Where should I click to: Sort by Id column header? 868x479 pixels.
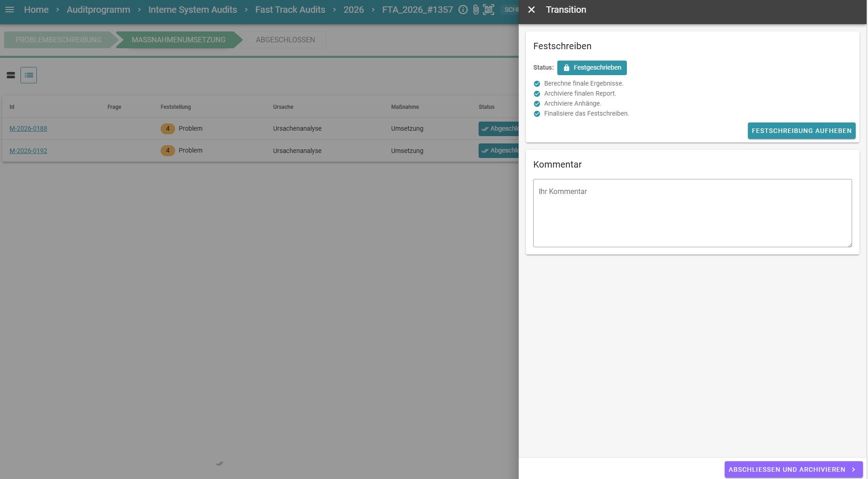[12, 107]
